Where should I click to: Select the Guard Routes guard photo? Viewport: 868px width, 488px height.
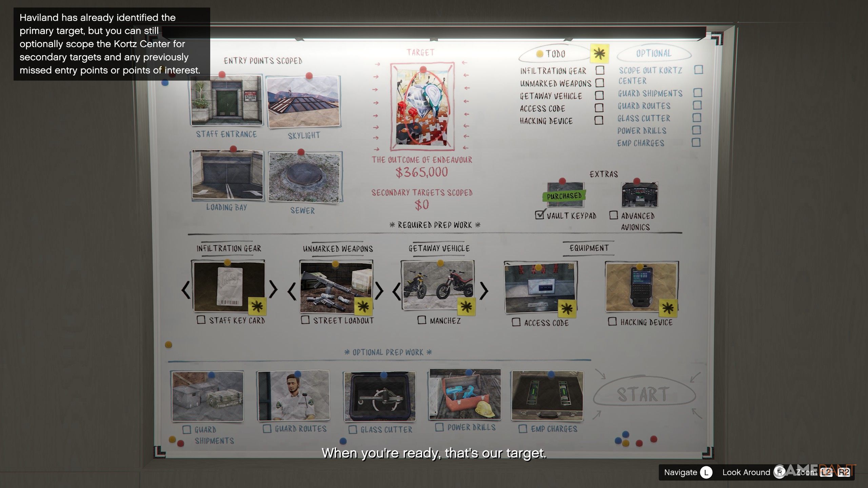click(294, 395)
